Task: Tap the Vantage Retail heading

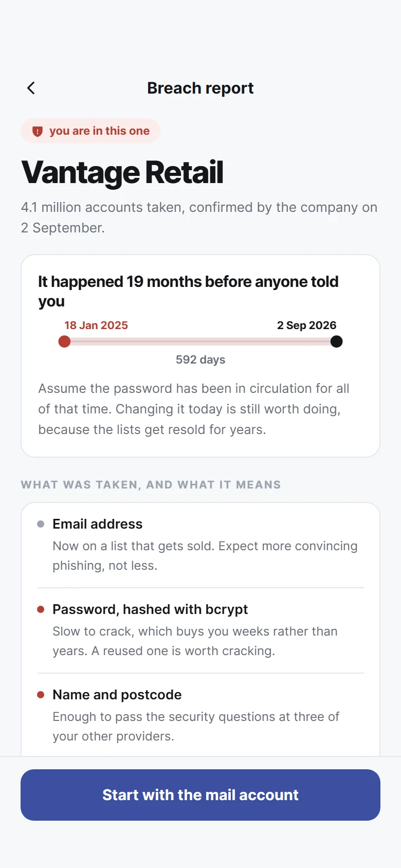Action: 122,172
